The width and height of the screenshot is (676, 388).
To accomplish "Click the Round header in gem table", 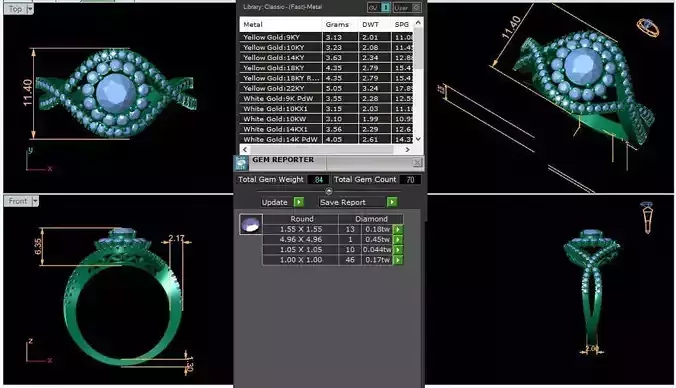I will click(301, 219).
